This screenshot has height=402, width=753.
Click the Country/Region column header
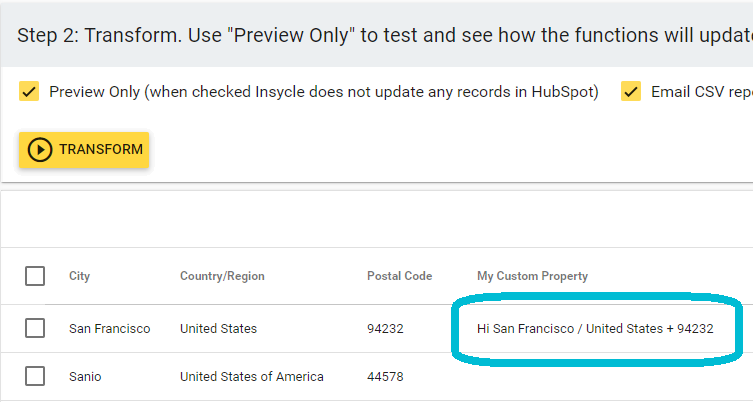point(222,276)
